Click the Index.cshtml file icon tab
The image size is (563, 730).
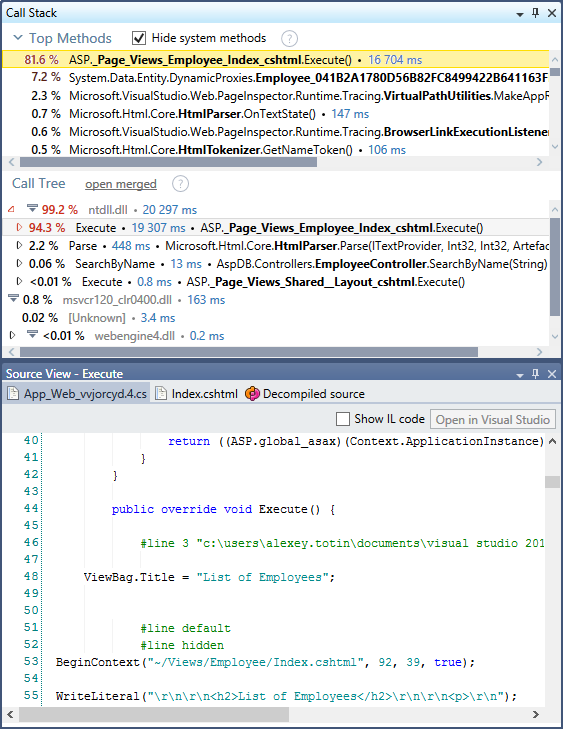tap(161, 394)
